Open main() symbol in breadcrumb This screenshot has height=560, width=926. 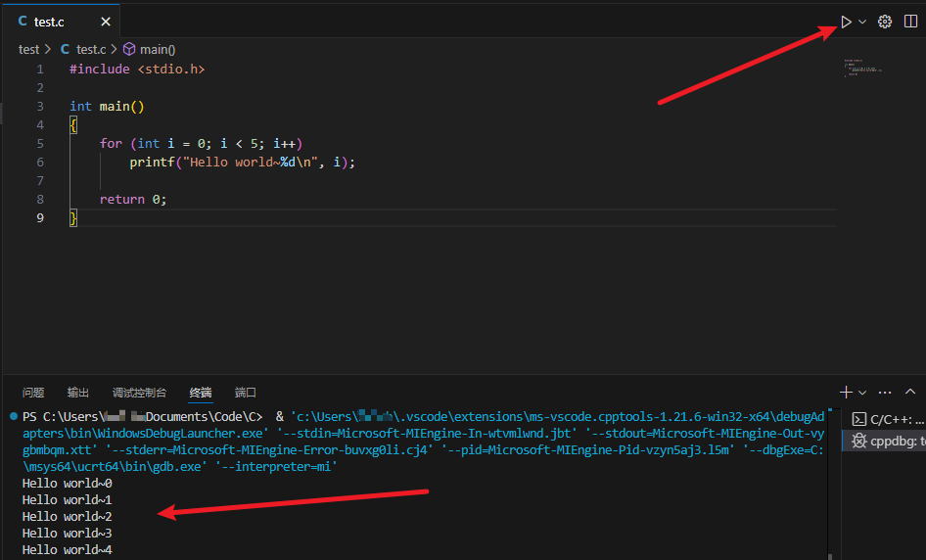click(x=157, y=49)
